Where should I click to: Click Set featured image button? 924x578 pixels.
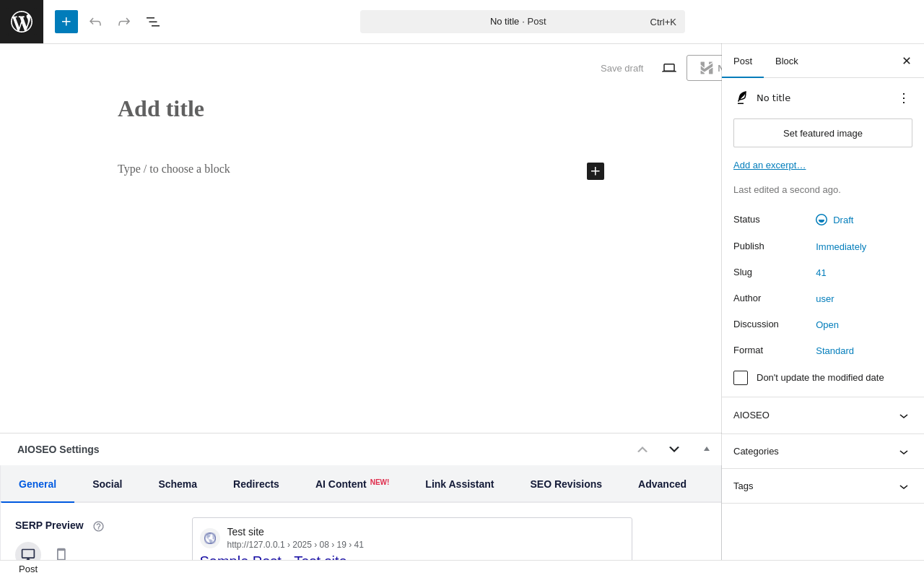click(823, 133)
